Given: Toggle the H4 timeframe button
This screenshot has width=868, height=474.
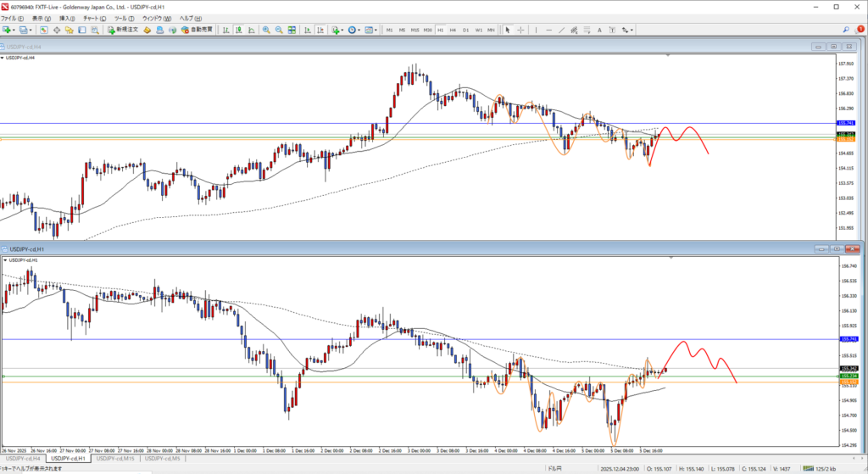Looking at the screenshot, I should click(453, 30).
